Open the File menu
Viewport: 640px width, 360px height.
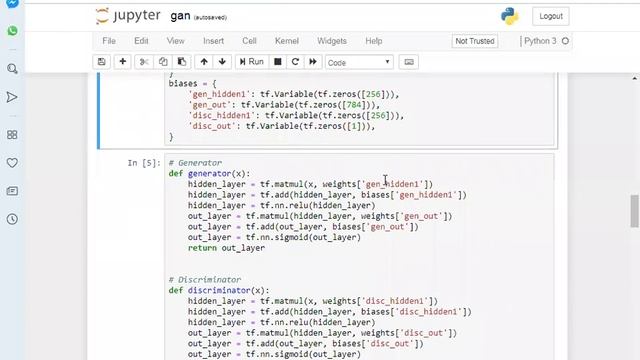109,41
